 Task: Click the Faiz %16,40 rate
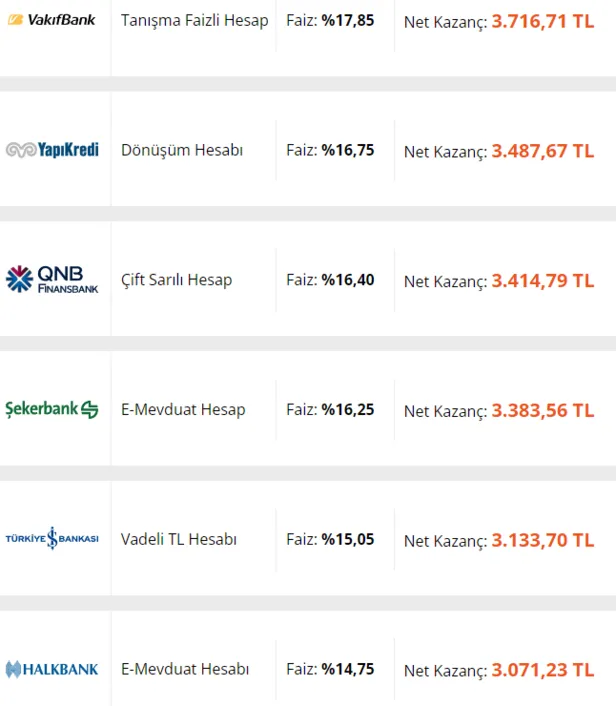pos(330,280)
